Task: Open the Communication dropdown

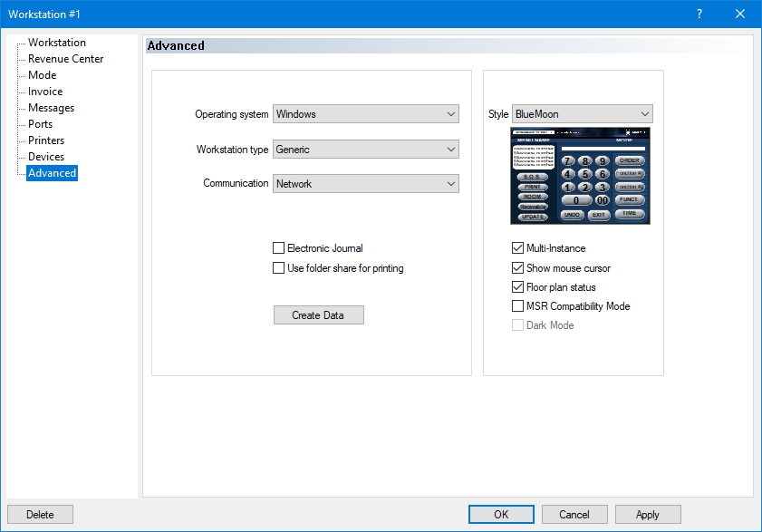Action: pos(365,184)
